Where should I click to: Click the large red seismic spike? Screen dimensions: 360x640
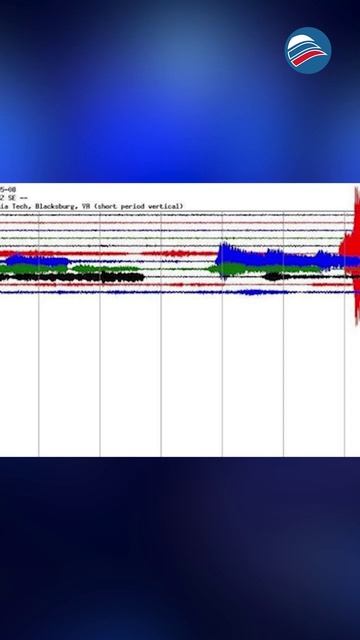coord(351,256)
